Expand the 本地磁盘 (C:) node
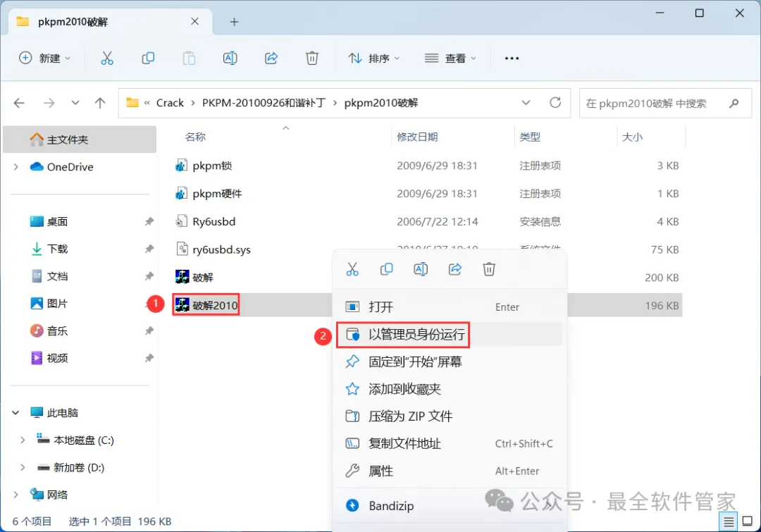 (23, 440)
